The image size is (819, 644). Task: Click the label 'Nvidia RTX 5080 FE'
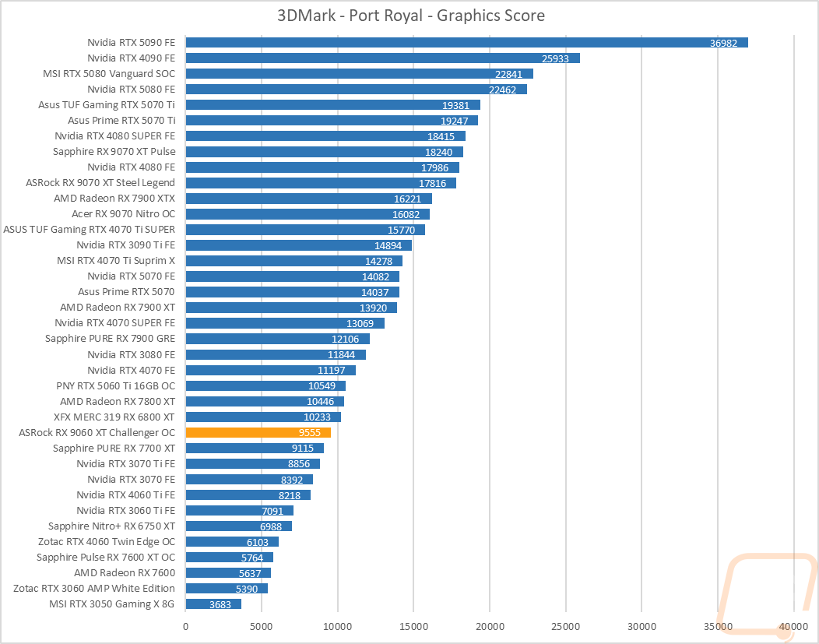point(131,90)
